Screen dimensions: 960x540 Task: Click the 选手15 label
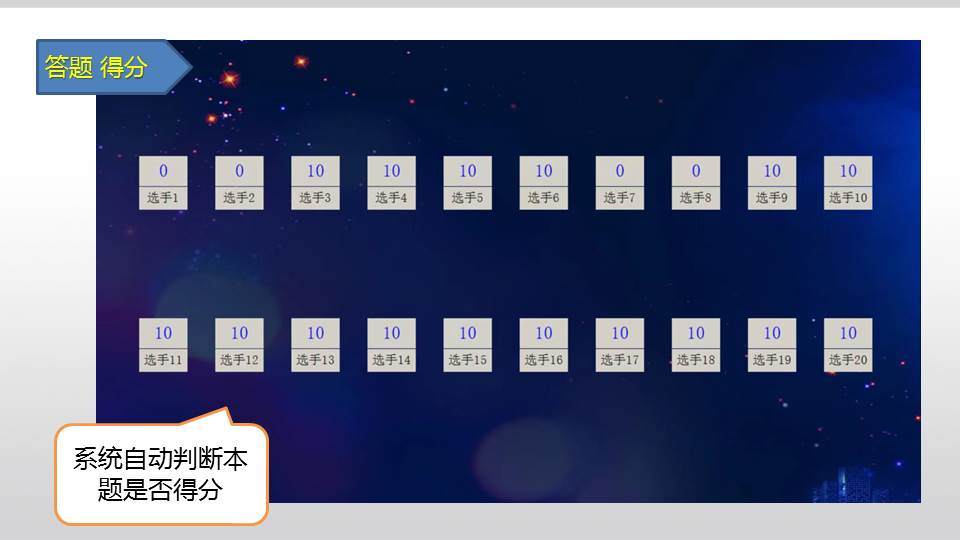click(x=468, y=360)
